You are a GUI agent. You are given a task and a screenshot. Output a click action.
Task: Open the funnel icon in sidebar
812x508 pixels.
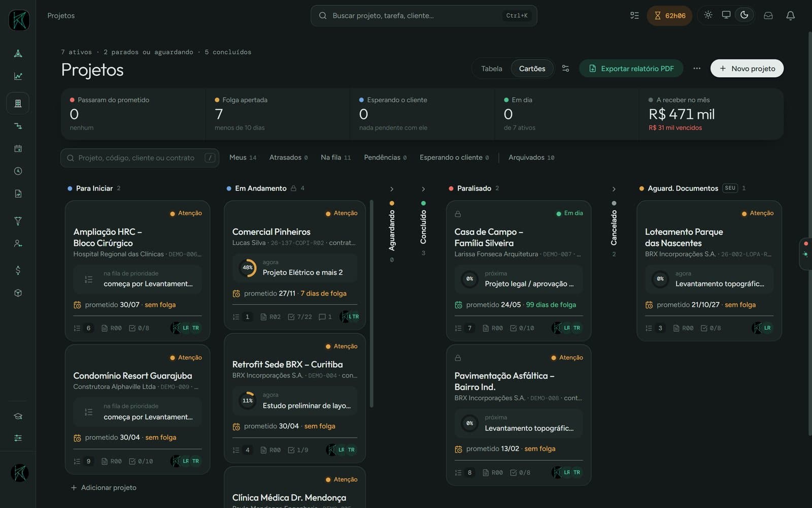coord(18,221)
